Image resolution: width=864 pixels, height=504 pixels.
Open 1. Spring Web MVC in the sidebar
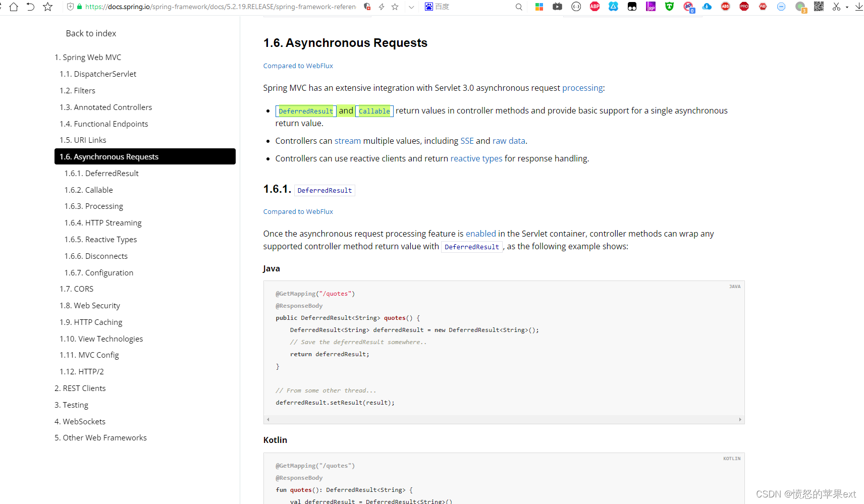point(88,58)
